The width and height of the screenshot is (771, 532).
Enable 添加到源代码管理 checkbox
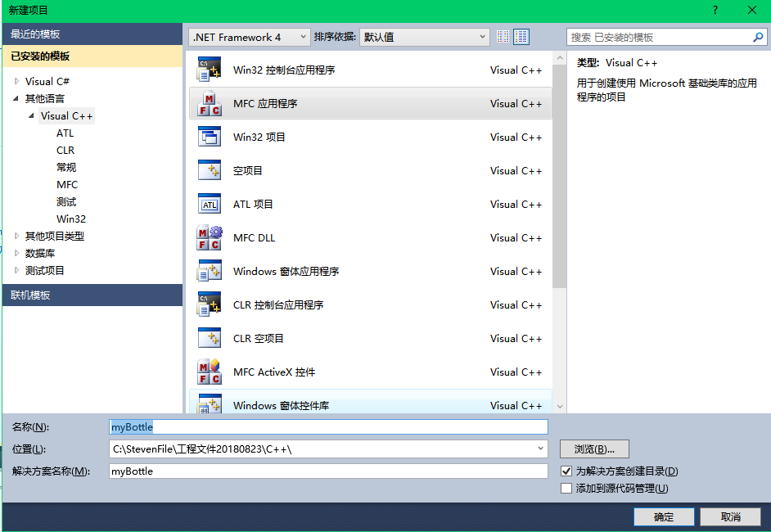[566, 489]
